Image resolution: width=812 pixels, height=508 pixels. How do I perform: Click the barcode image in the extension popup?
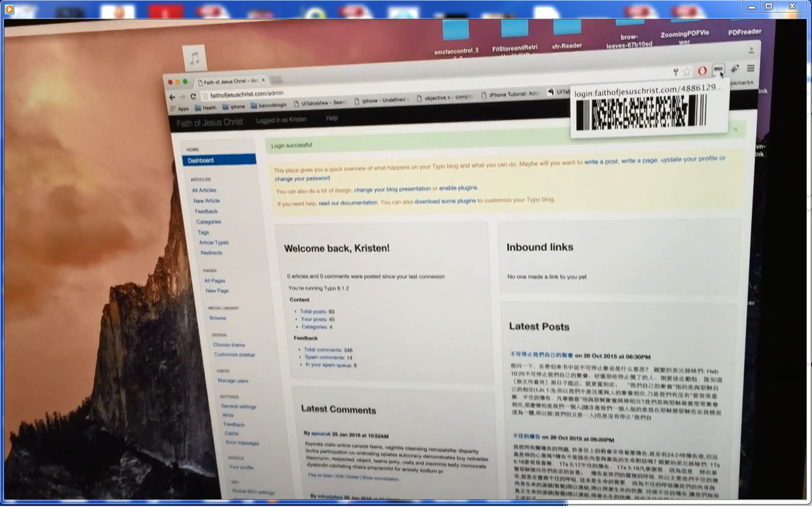(641, 112)
